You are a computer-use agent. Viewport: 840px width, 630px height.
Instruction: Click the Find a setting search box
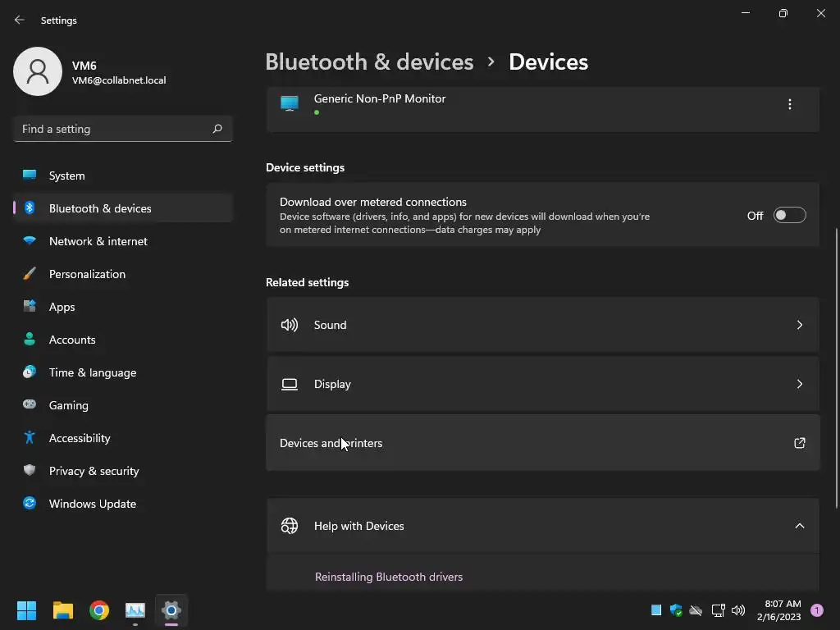113,129
